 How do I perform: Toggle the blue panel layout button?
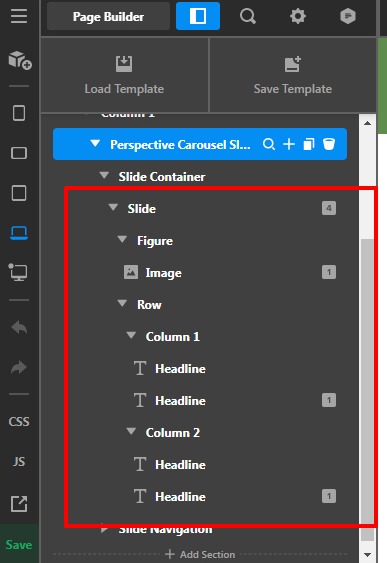click(198, 16)
